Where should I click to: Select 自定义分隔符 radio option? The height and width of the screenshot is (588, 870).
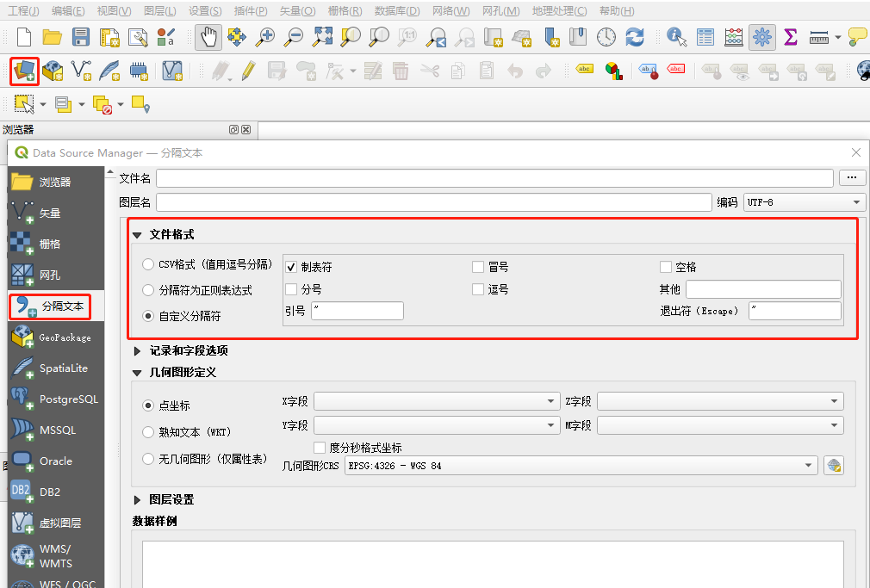click(x=148, y=316)
